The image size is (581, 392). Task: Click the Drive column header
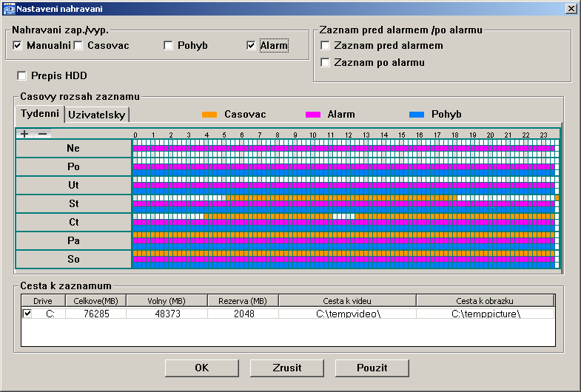[43, 301]
